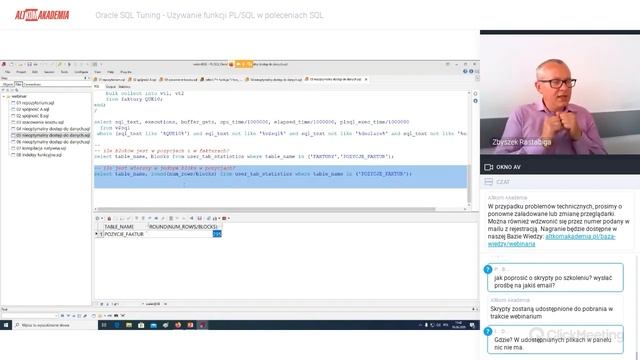Open the Plug-Ins menu

coord(126,72)
